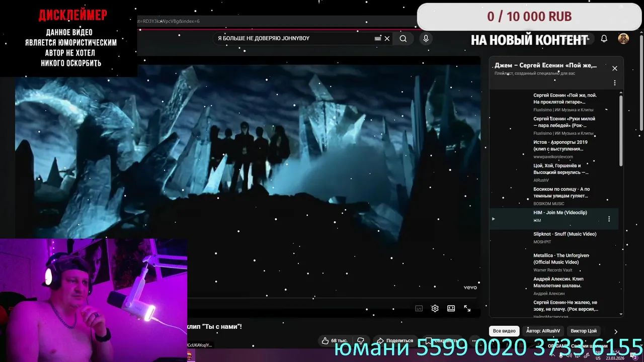
Task: Open Windows notification center icon
Action: [x=635, y=356]
